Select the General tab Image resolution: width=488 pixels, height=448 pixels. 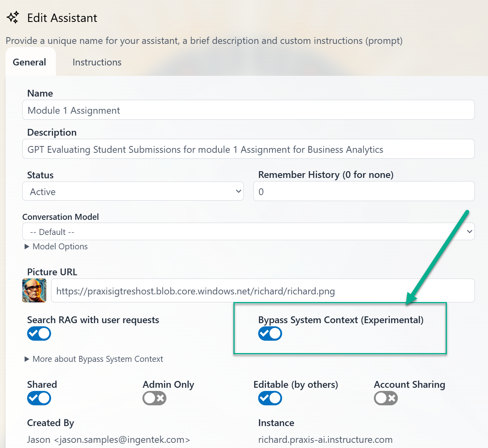coord(29,62)
